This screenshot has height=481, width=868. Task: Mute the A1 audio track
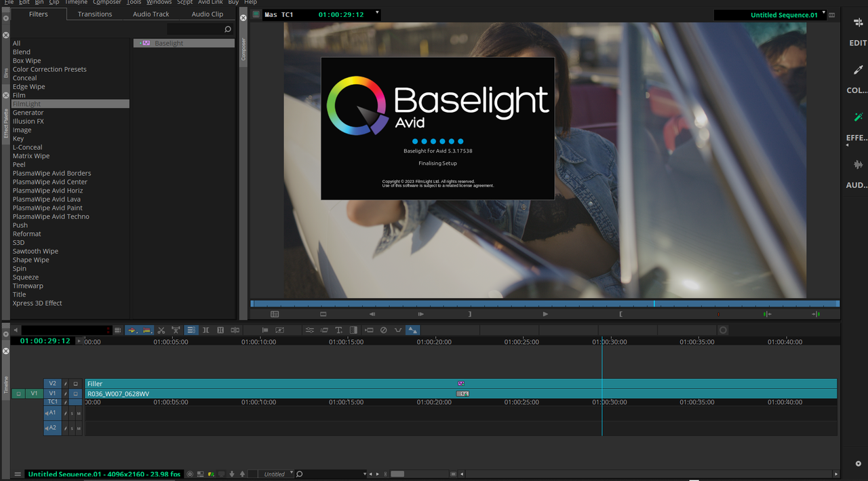click(x=79, y=413)
